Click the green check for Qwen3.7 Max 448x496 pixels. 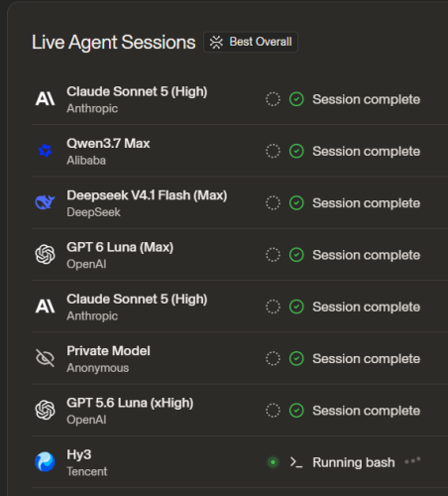click(296, 151)
